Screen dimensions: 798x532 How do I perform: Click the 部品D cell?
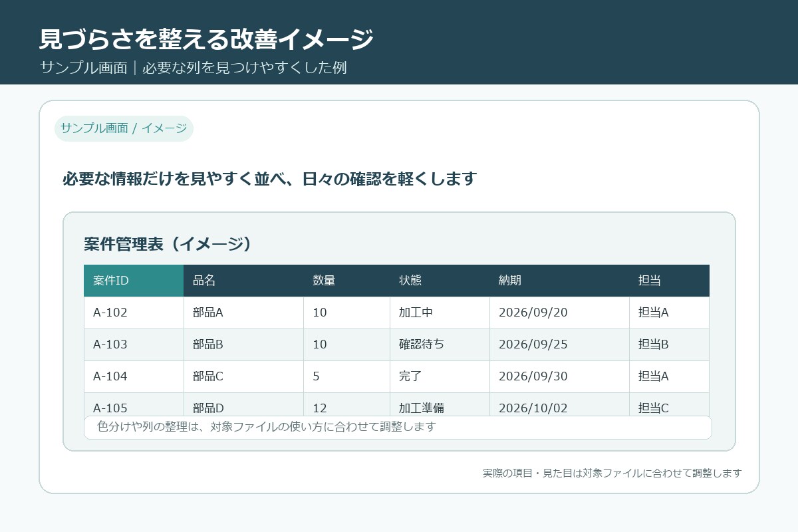pyautogui.click(x=243, y=404)
